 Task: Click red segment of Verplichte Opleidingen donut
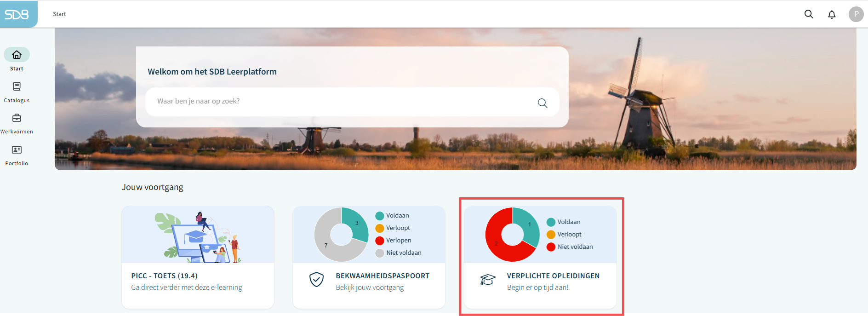pos(497,244)
